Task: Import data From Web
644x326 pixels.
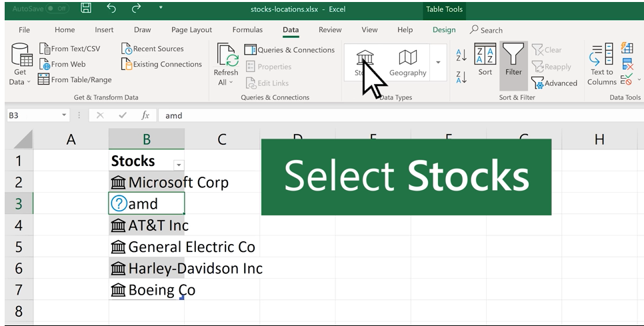Action: [x=63, y=64]
